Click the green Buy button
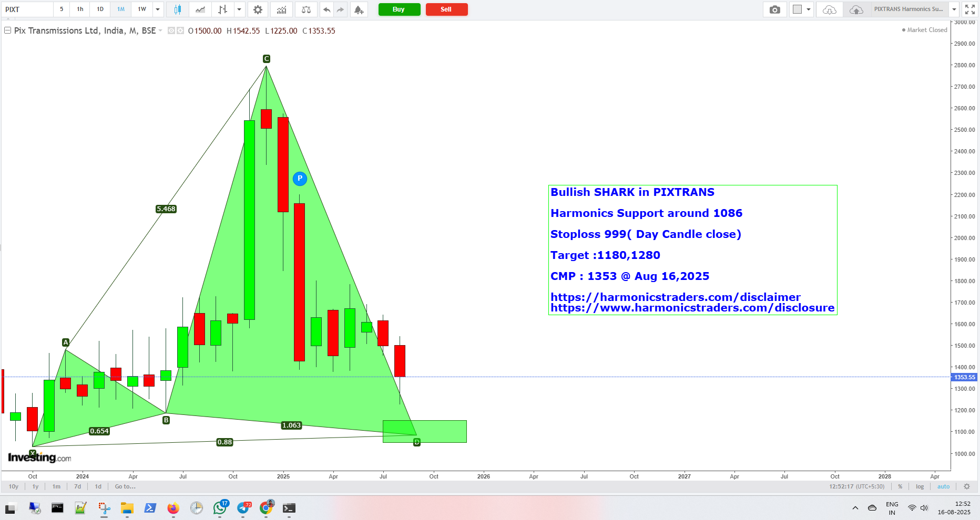 pyautogui.click(x=399, y=9)
